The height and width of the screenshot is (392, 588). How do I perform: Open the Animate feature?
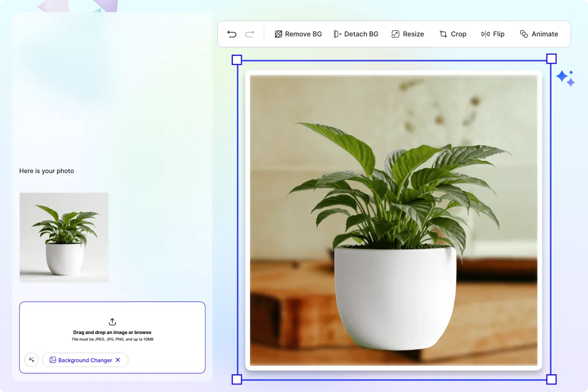point(539,34)
